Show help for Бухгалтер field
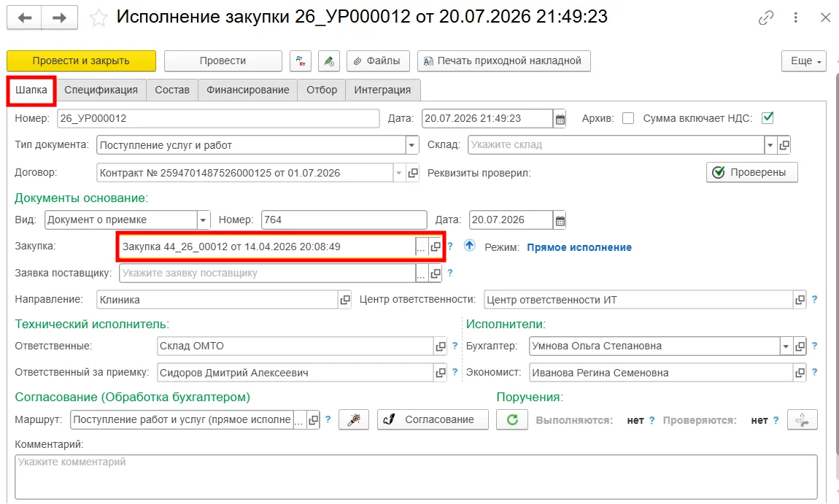Screen dimensions: 839x504 coord(814,346)
